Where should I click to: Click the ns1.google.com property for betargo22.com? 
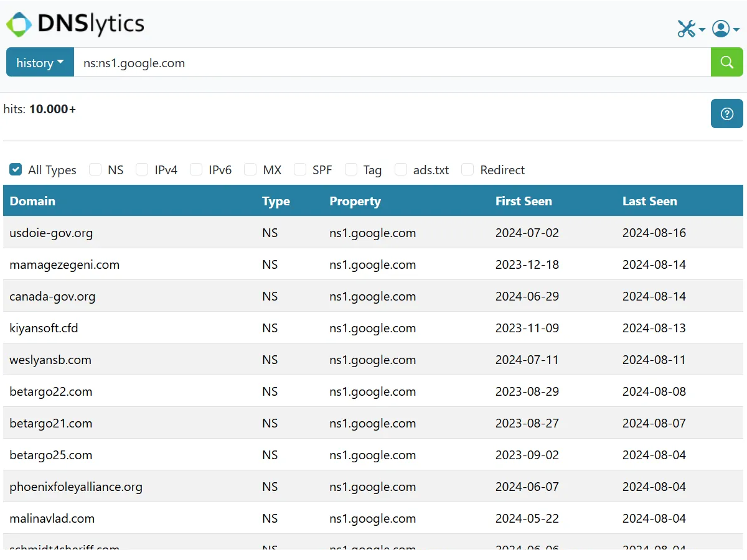[372, 391]
